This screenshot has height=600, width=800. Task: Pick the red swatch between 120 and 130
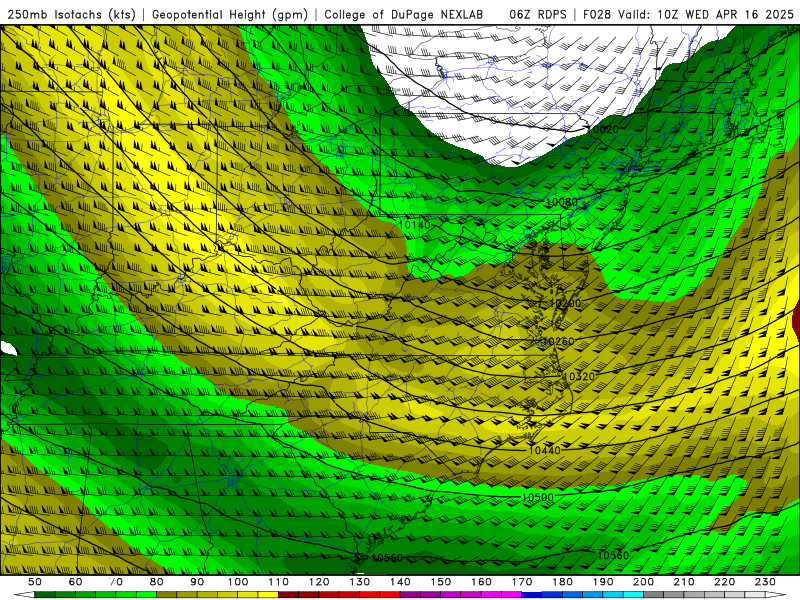pos(339,595)
